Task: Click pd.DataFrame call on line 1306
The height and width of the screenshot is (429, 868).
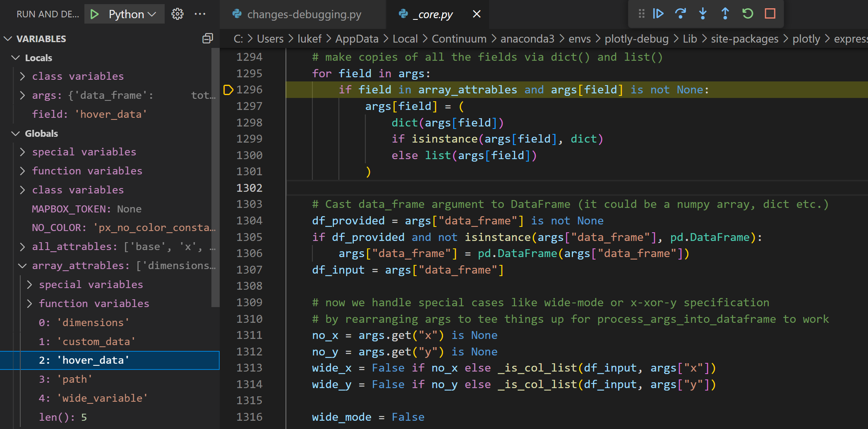Action: coord(517,253)
